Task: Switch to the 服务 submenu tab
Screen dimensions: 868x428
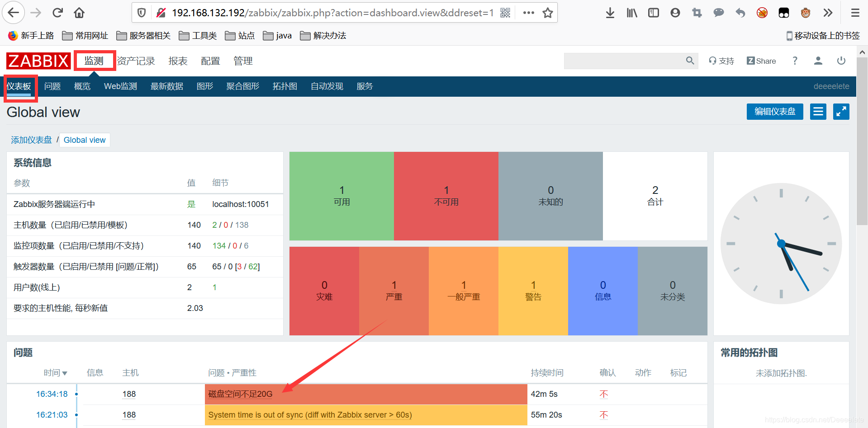Action: click(x=365, y=86)
